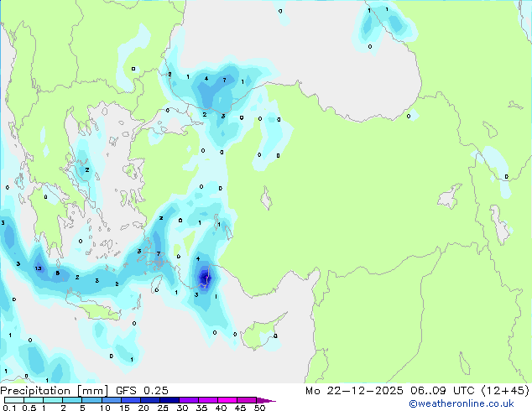This screenshot has width=532, height=411.
Task: Select the 0.5–1 mm legend color swatch
Action: coord(34,400)
